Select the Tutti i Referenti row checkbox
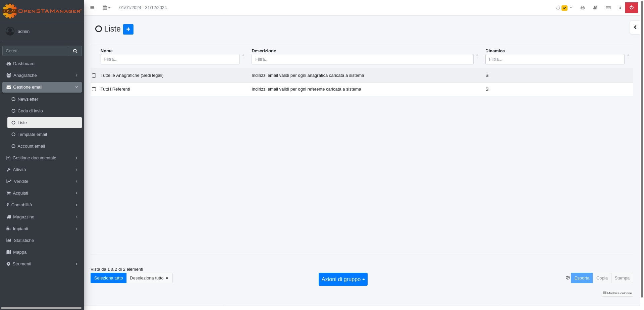 pyautogui.click(x=94, y=89)
